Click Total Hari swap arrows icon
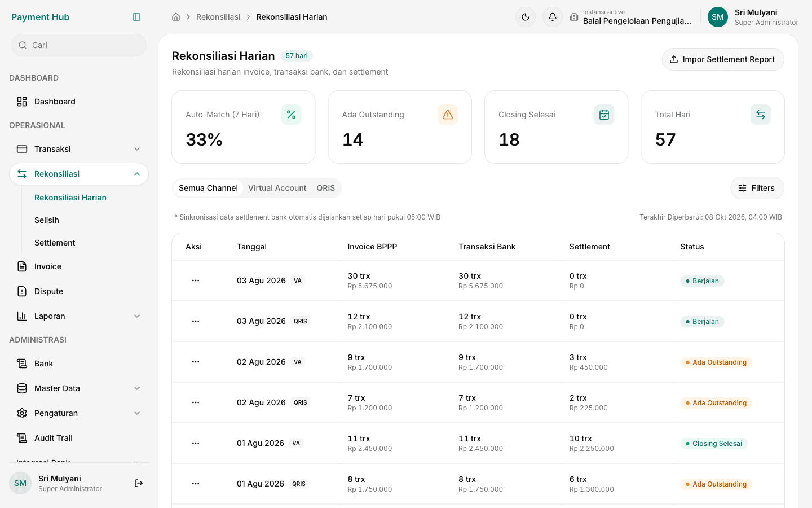 tap(761, 115)
